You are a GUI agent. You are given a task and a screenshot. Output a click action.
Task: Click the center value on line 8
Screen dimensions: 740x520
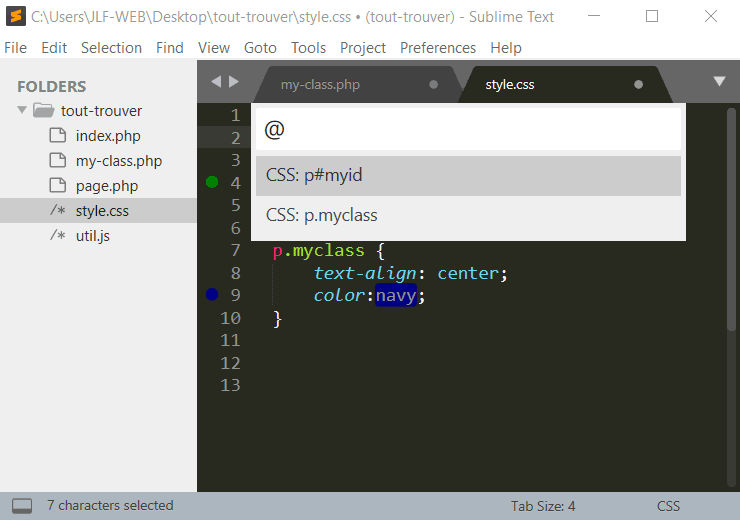468,273
